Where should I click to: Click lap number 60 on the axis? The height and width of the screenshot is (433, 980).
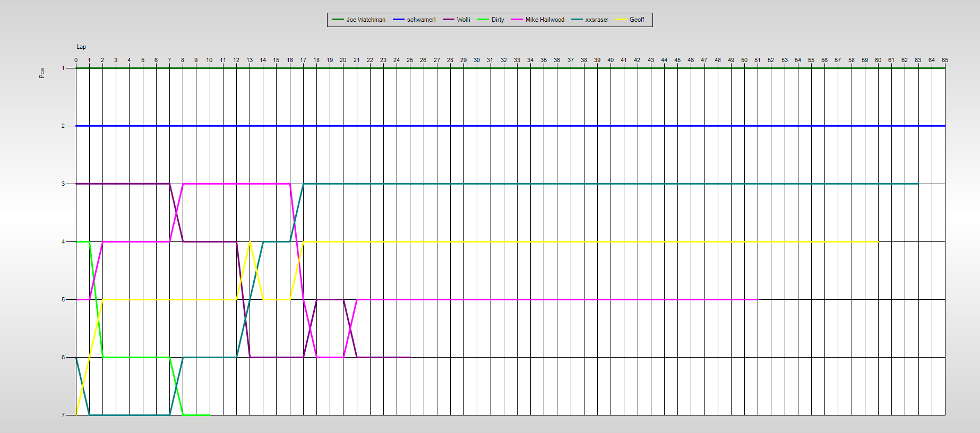(x=878, y=60)
